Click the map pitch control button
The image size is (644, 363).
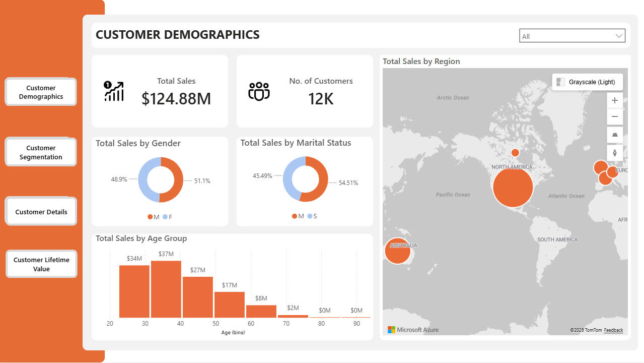(x=614, y=135)
